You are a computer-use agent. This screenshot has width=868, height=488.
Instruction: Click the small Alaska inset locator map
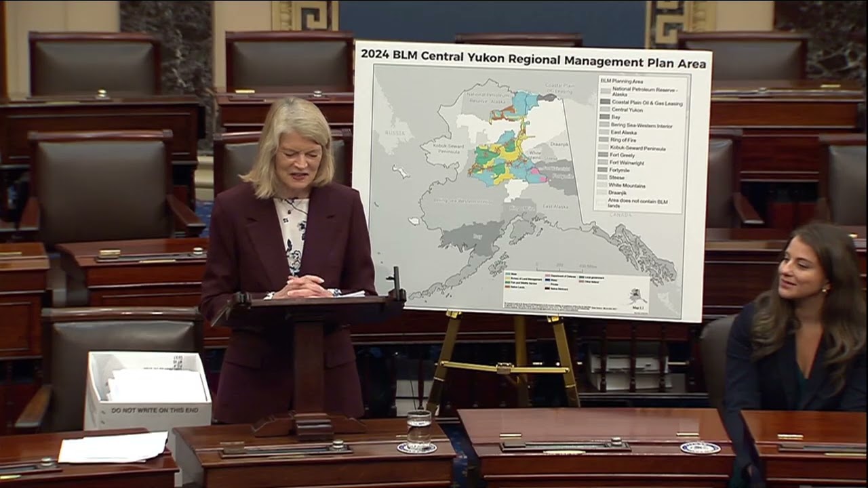[637, 296]
